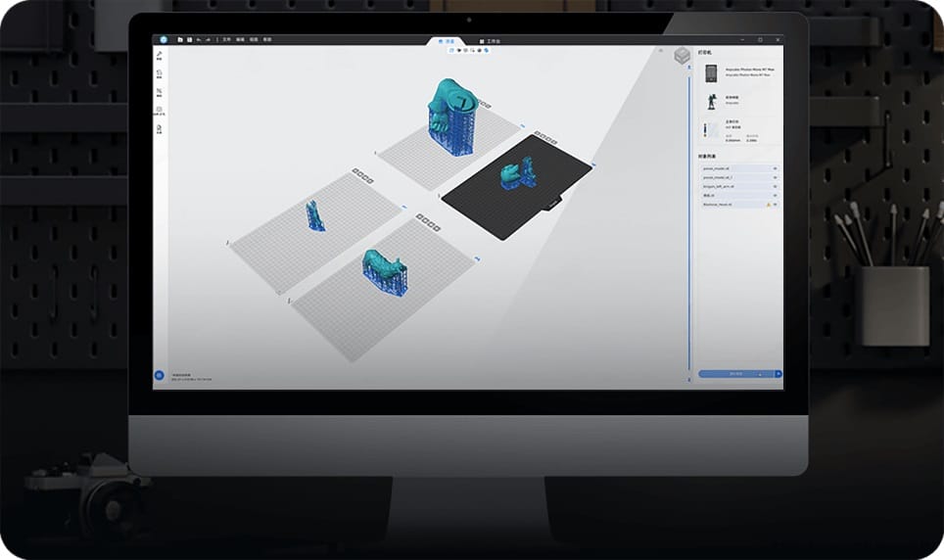Screen dimensions: 944x560
Task: Click the view orientation cube
Action: (681, 57)
